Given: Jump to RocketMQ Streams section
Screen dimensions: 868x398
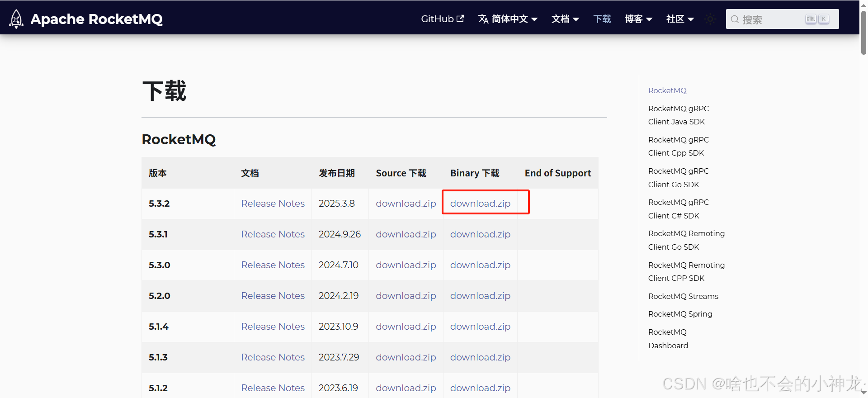Looking at the screenshot, I should pos(683,296).
